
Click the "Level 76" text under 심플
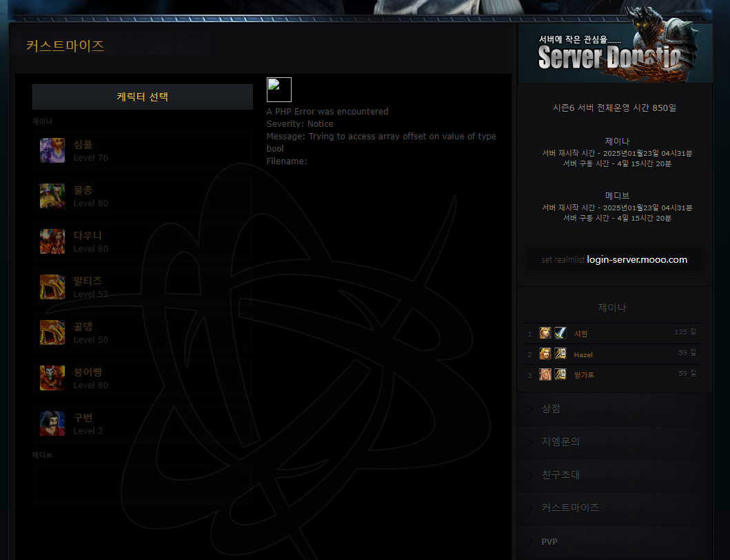tap(91, 158)
